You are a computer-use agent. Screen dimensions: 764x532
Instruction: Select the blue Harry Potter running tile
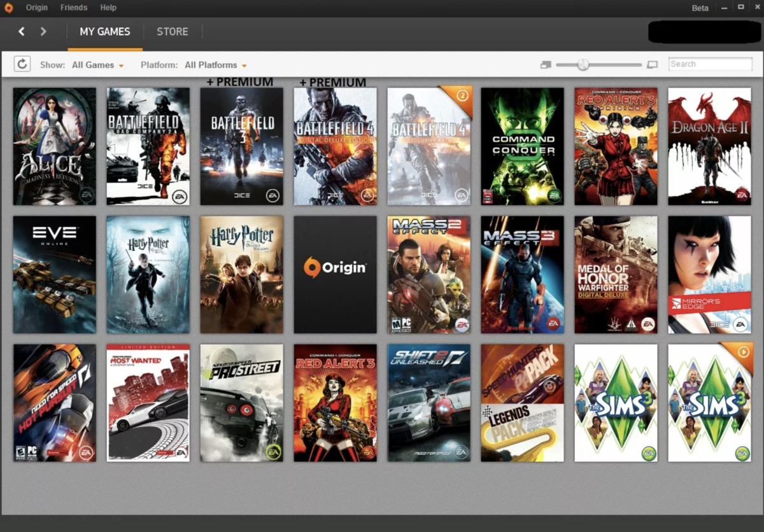[x=148, y=275]
